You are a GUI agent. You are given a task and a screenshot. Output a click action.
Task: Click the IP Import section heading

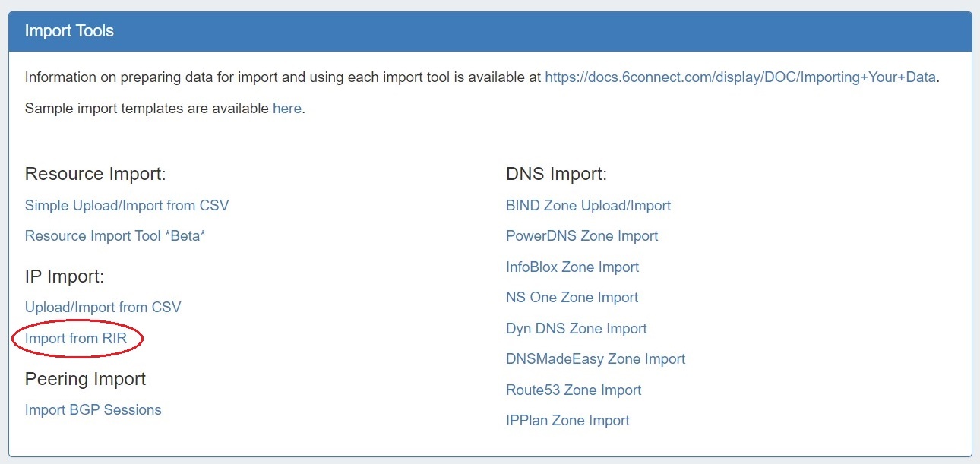(x=65, y=276)
